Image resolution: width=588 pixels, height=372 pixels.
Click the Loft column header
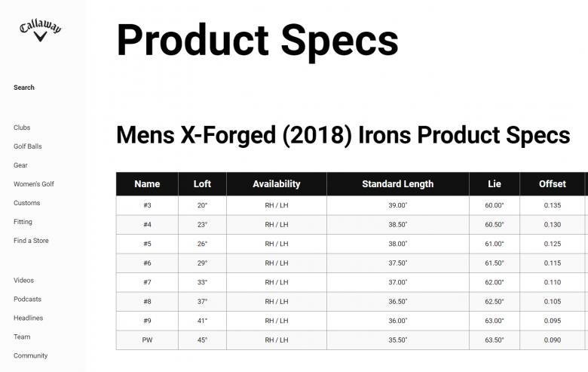pos(202,184)
